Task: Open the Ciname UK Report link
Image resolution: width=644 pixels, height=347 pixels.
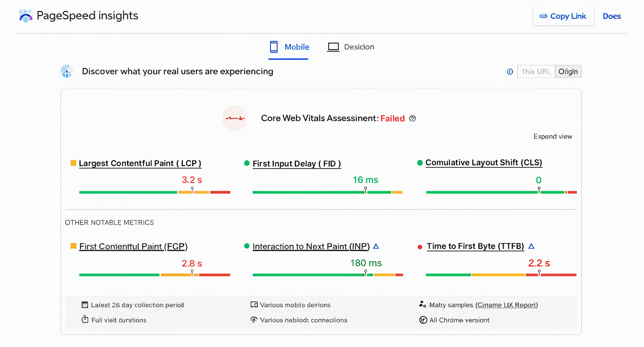Action: pyautogui.click(x=507, y=305)
